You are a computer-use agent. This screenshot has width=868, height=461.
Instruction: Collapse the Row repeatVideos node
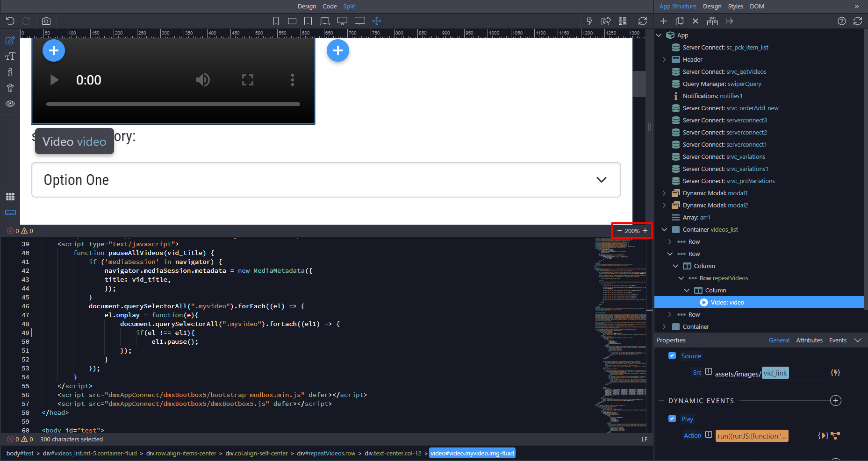[x=681, y=278]
